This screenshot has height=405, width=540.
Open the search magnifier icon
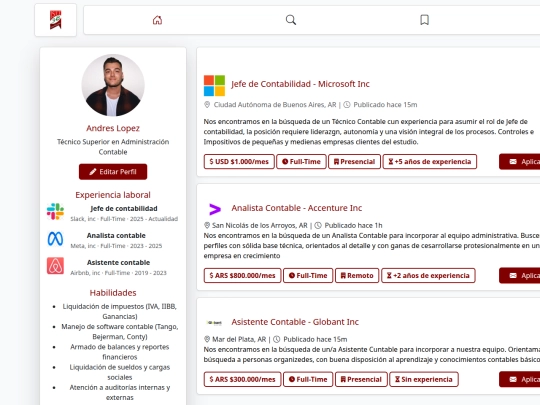291,20
